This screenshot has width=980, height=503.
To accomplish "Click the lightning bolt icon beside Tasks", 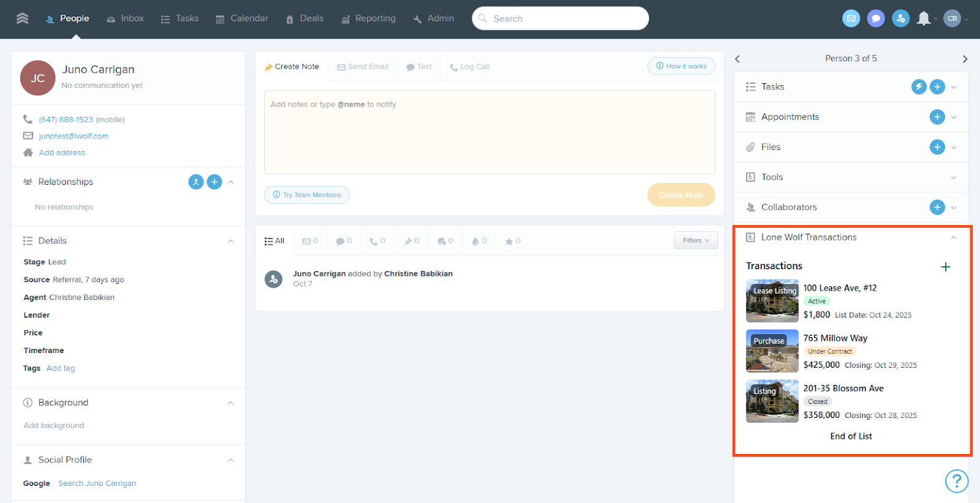I will [x=919, y=87].
